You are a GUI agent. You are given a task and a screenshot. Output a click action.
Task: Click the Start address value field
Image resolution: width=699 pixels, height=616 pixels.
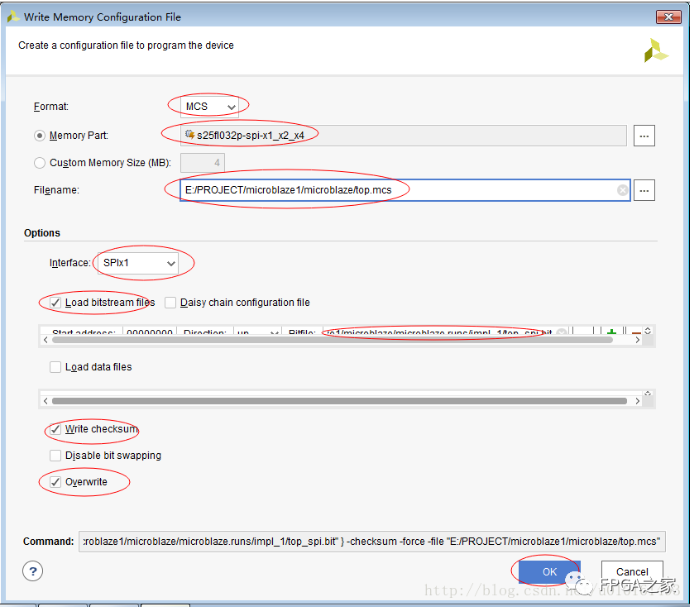(150, 332)
